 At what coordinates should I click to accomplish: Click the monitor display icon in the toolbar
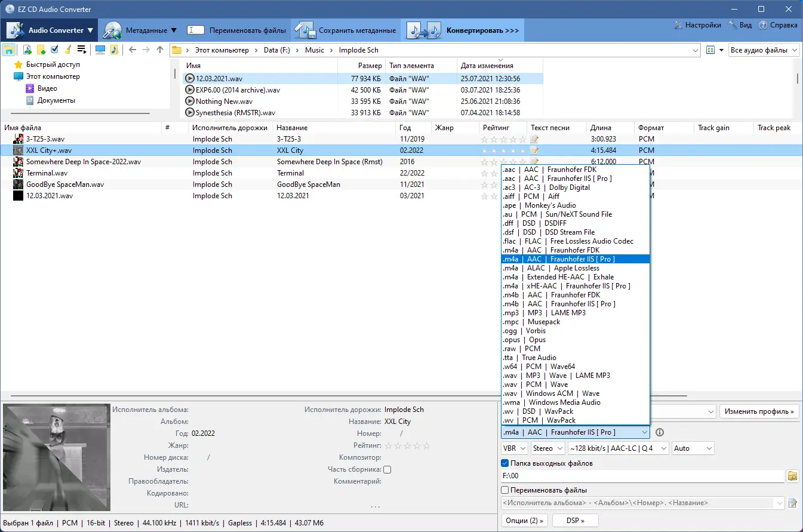point(100,50)
